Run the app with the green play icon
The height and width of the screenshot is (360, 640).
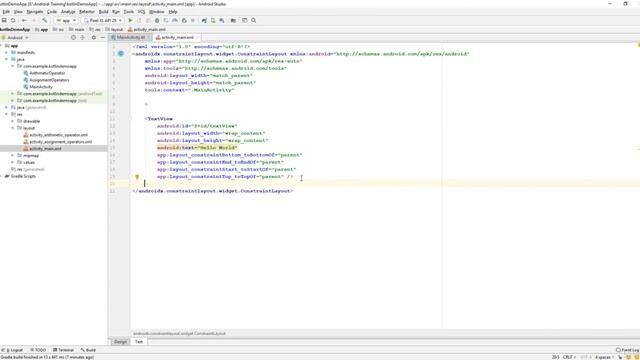click(130, 20)
